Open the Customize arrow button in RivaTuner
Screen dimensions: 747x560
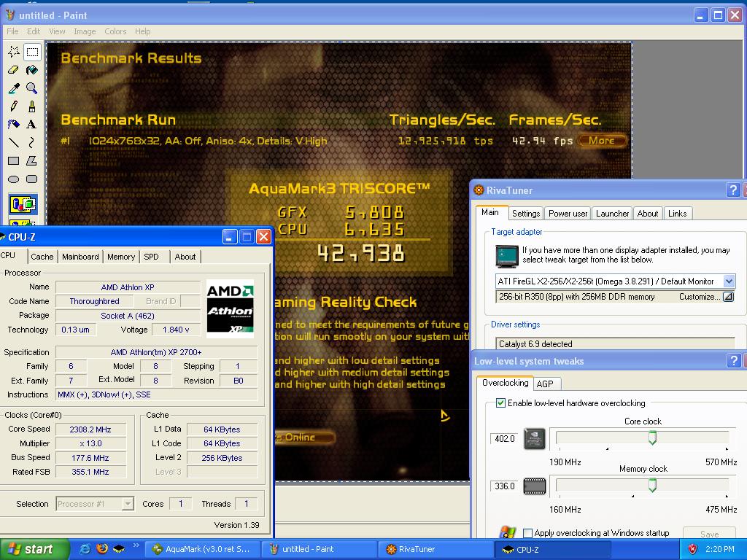click(728, 297)
